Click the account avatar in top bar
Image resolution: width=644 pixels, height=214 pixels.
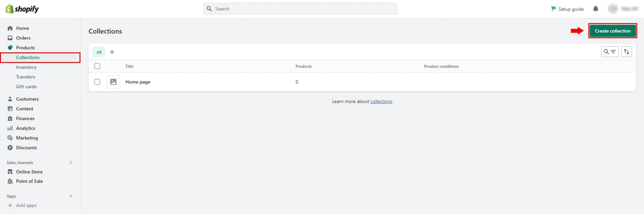[613, 9]
